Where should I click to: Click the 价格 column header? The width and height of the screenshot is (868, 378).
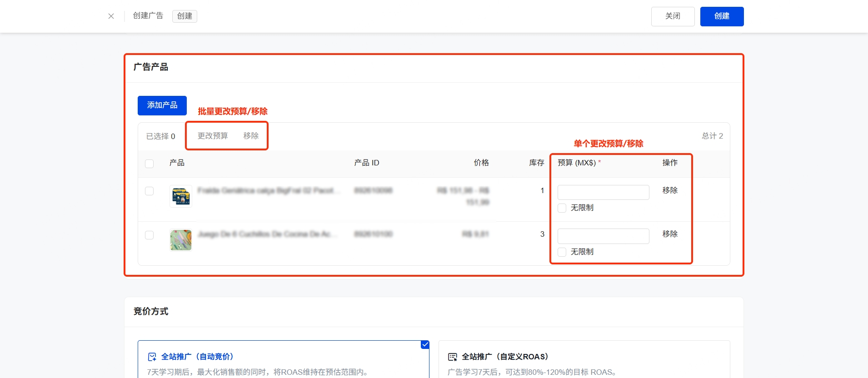click(481, 163)
